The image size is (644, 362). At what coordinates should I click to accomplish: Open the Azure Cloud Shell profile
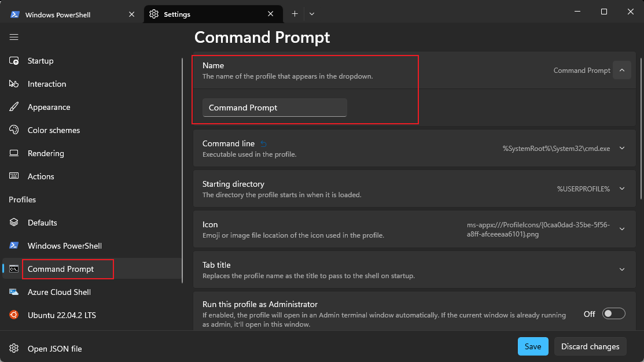pyautogui.click(x=59, y=292)
